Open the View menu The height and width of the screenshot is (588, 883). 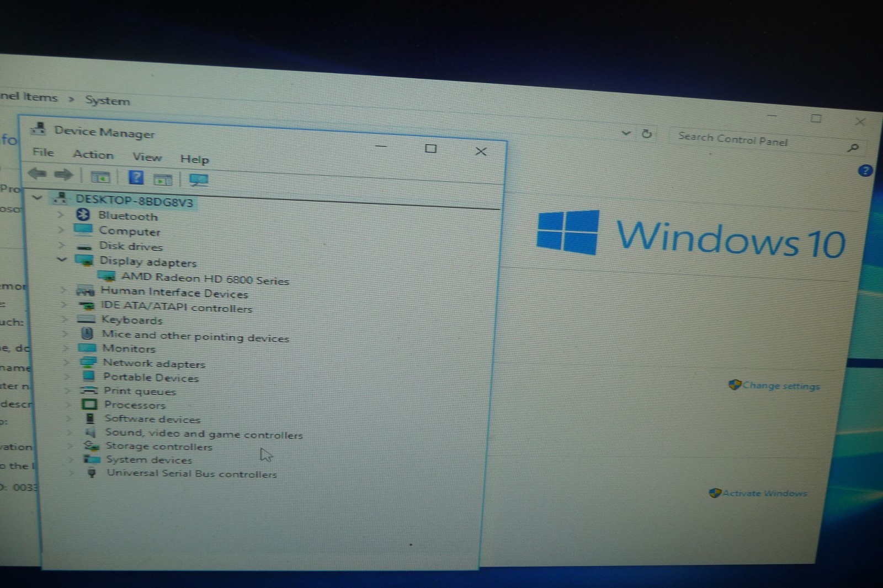click(147, 157)
